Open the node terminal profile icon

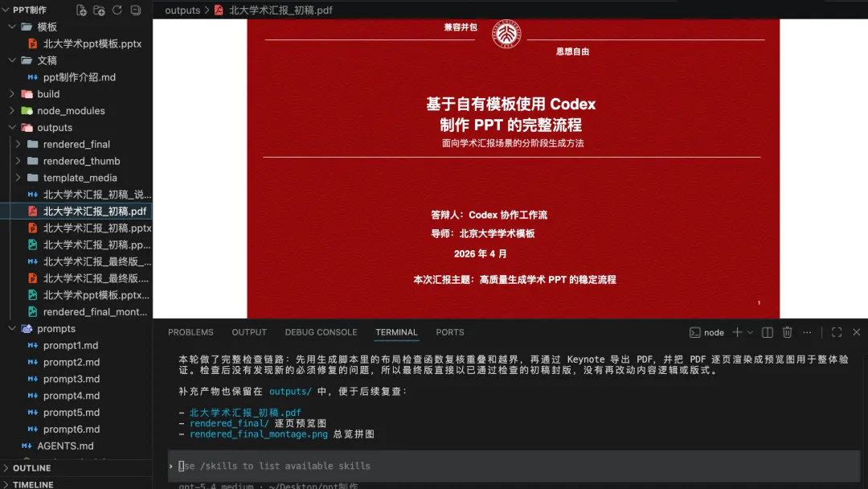pos(694,332)
